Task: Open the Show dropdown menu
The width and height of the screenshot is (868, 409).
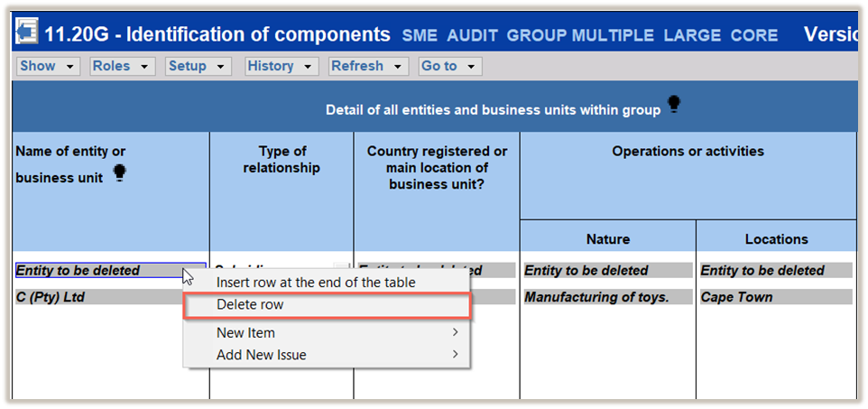Action: tap(48, 66)
